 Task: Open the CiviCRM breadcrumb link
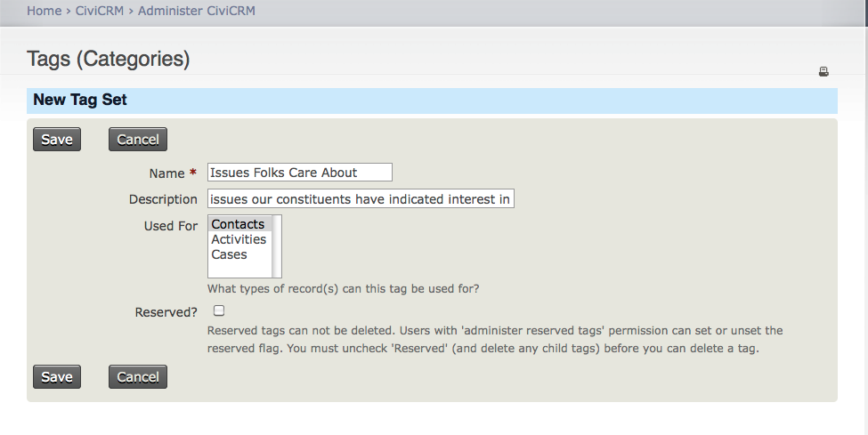[99, 11]
